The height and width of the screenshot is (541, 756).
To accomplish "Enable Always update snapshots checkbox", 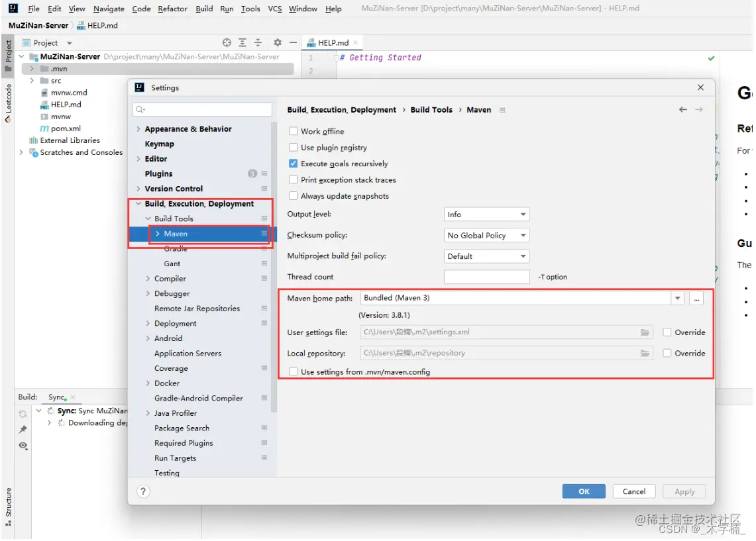I will pyautogui.click(x=293, y=195).
